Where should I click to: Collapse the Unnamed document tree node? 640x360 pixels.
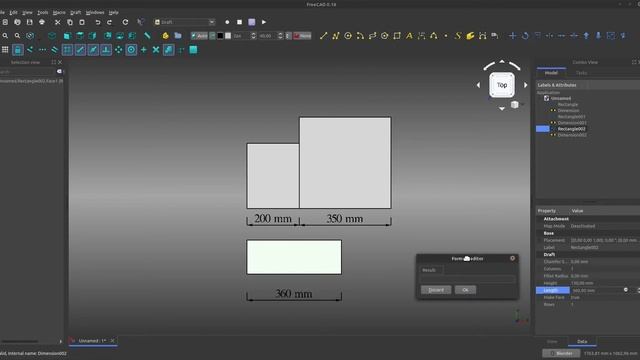(540, 98)
